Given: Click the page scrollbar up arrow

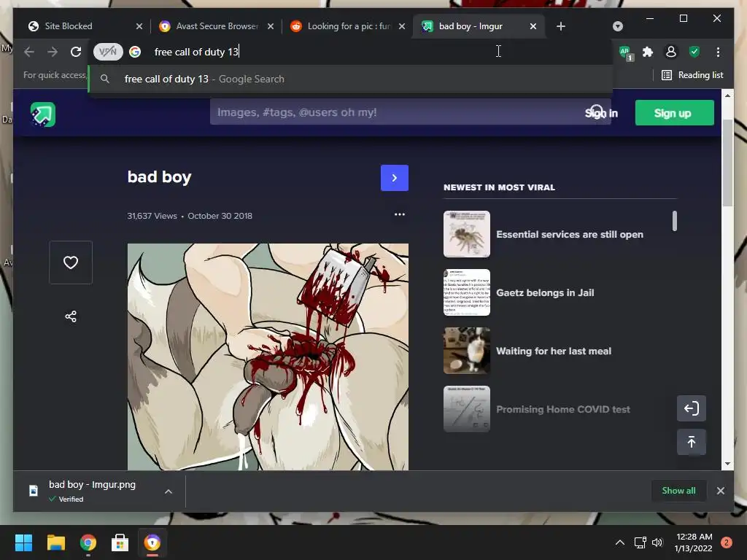Looking at the screenshot, I should (727, 96).
